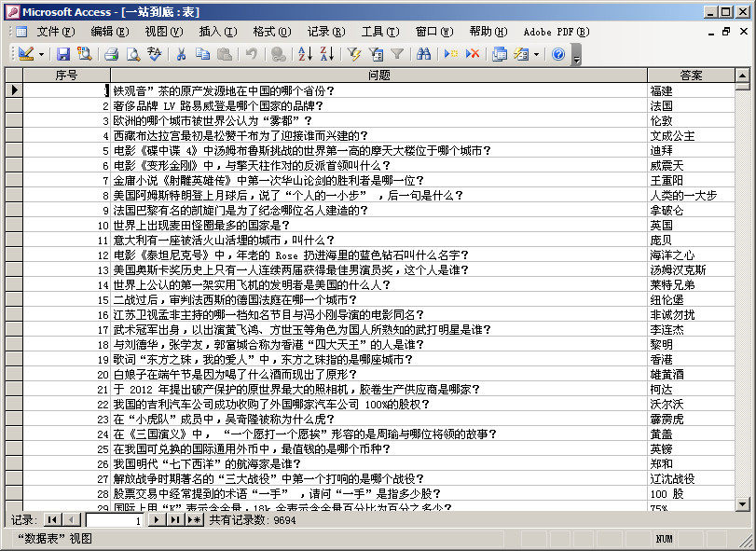Click the Apply Filter funnel icon
This screenshot has height=551, width=756.
click(397, 53)
